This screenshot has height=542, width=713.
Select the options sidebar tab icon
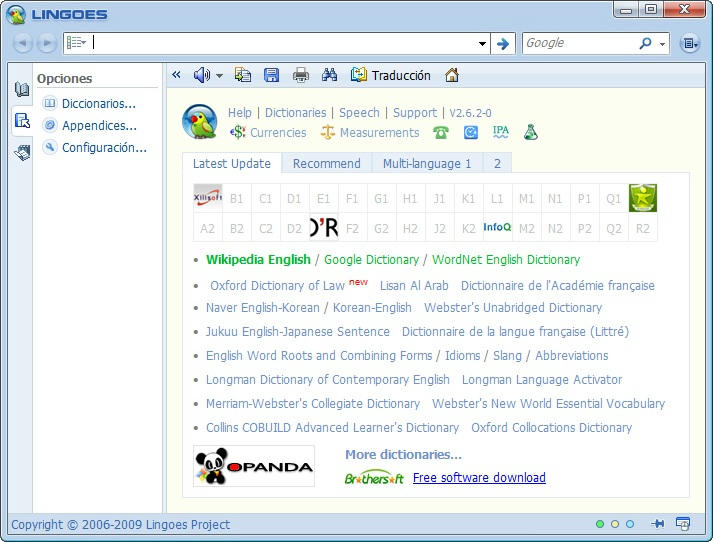click(x=22, y=121)
